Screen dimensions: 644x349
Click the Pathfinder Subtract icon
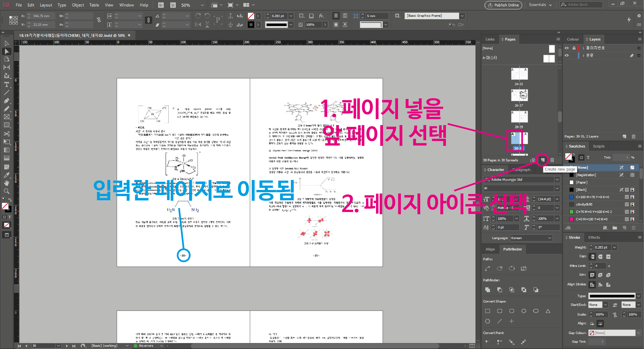click(499, 290)
